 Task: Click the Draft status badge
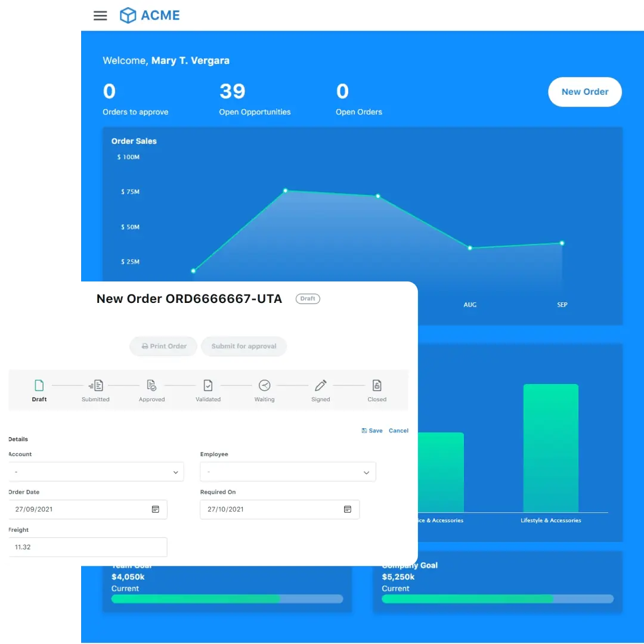click(308, 298)
